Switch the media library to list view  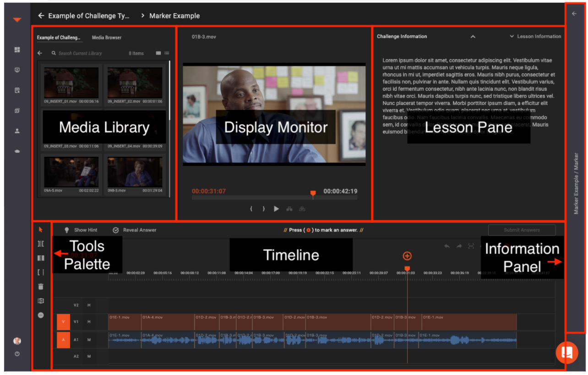(167, 53)
